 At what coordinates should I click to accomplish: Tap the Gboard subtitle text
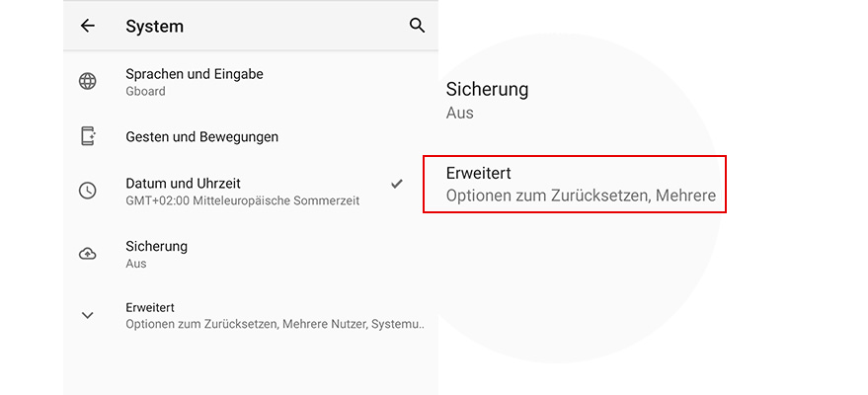click(x=145, y=91)
